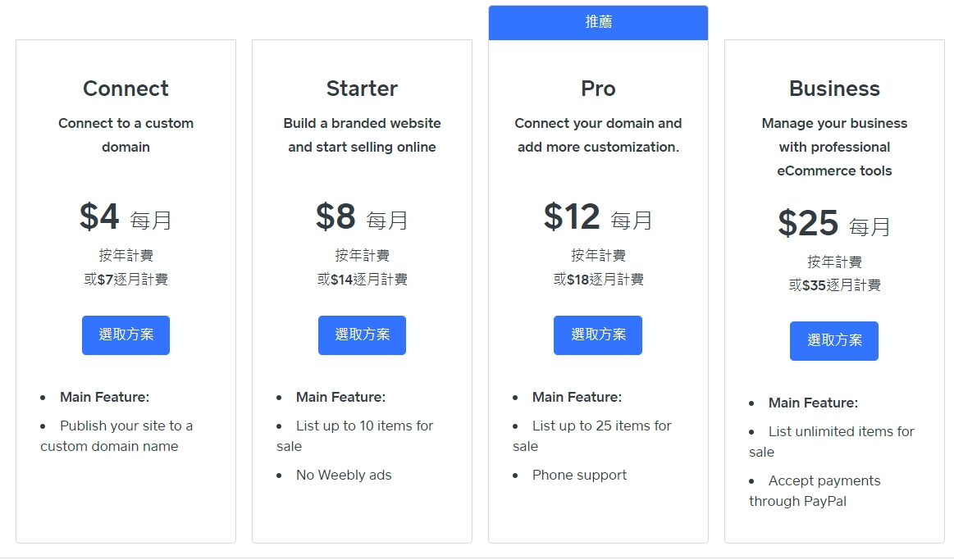Screen dimensions: 954x560
Task: Click the Starter plan title
Action: [x=362, y=89]
